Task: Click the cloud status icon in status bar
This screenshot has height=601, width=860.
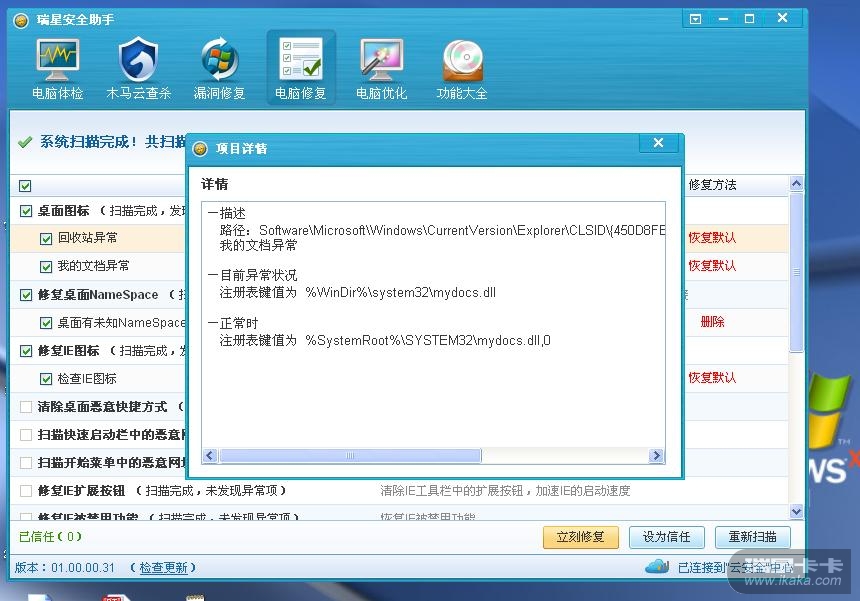Action: click(x=657, y=566)
